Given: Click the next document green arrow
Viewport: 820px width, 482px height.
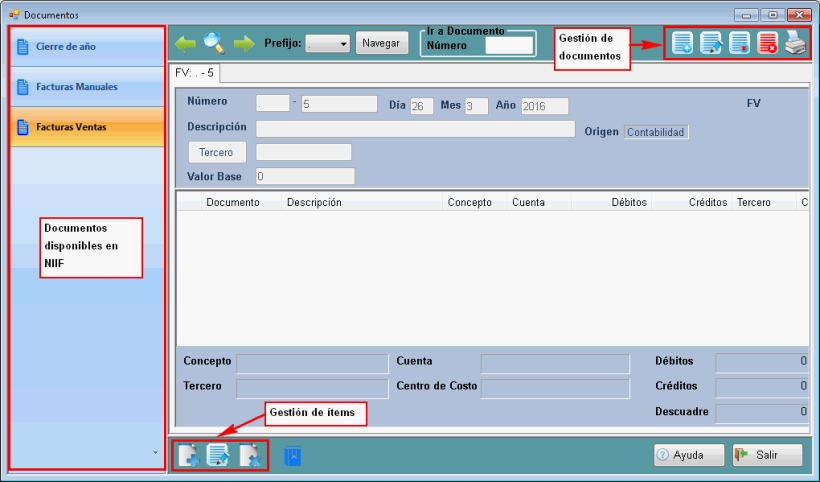Looking at the screenshot, I should (x=243, y=43).
